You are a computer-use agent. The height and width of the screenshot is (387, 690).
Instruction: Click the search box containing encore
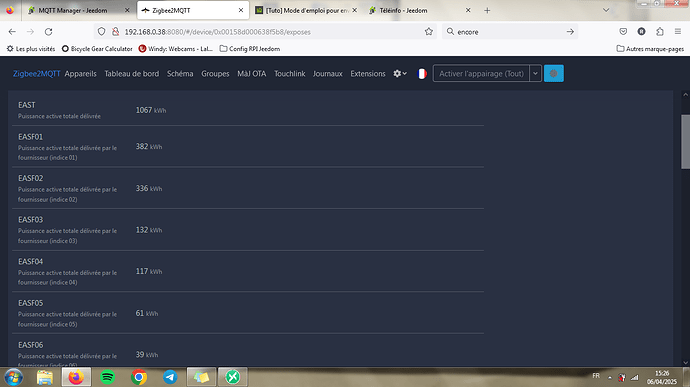tap(510, 32)
